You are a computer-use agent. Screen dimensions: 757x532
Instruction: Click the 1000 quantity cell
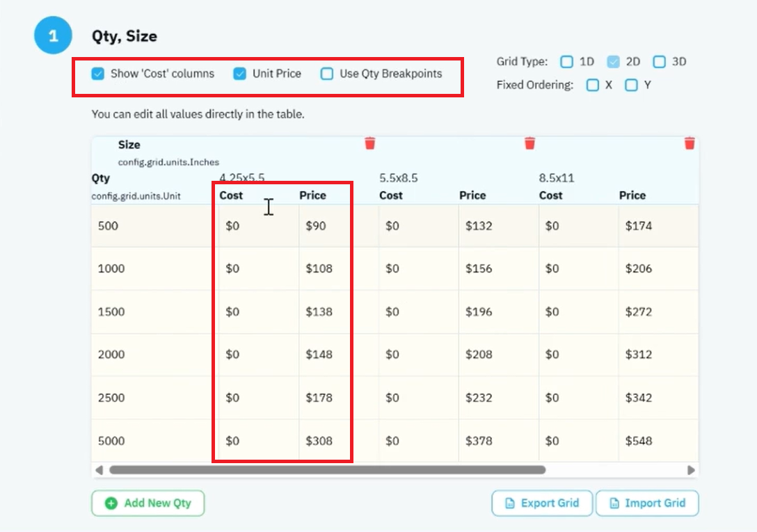click(x=154, y=268)
